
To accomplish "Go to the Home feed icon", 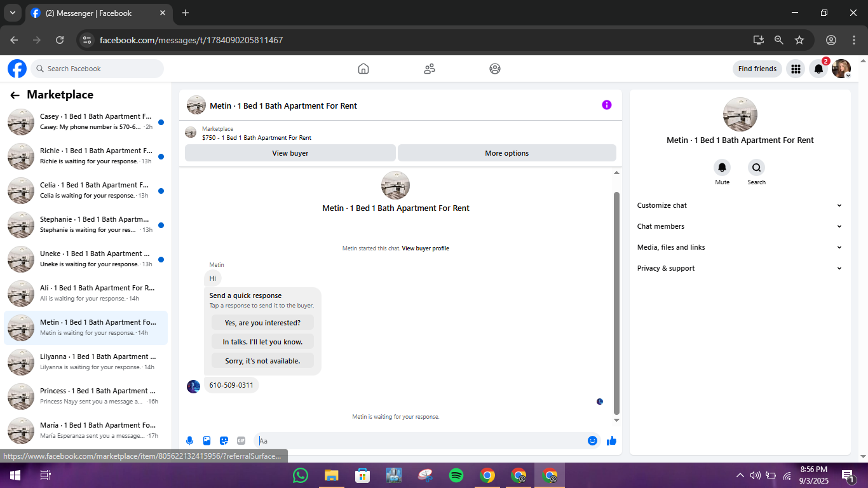I will click(x=363, y=69).
